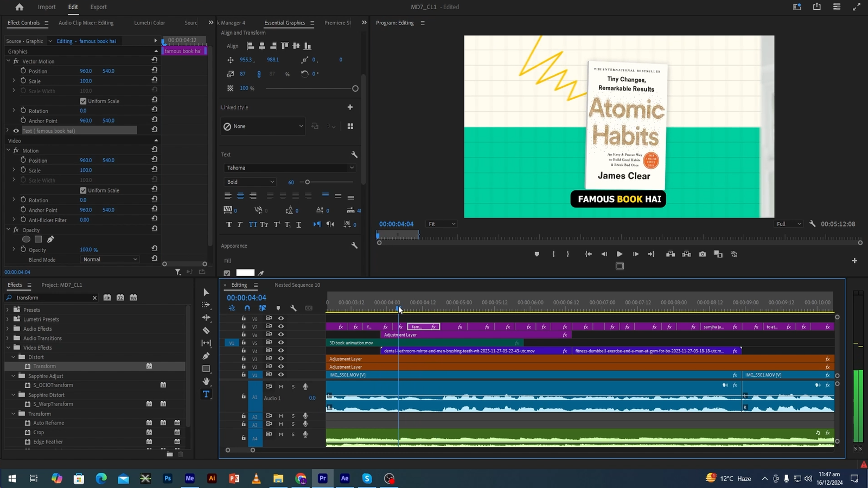Expand the Presets effects folder

[x=8, y=310]
